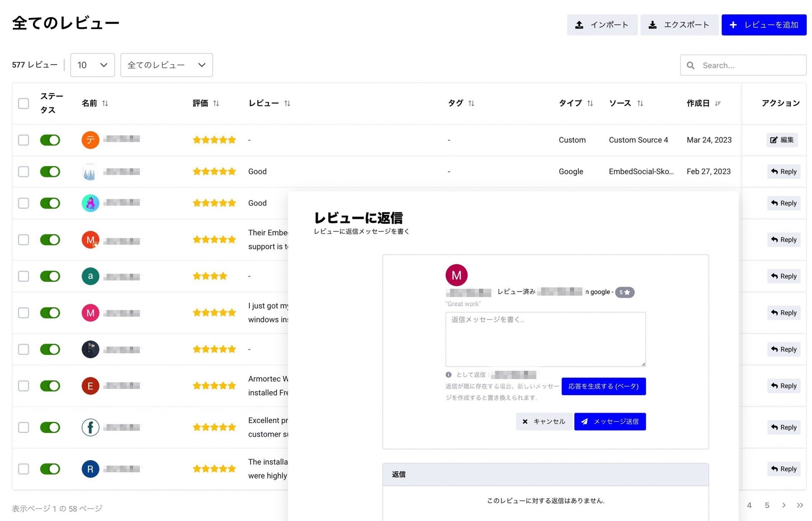Sort reviews by name column arrows

105,103
